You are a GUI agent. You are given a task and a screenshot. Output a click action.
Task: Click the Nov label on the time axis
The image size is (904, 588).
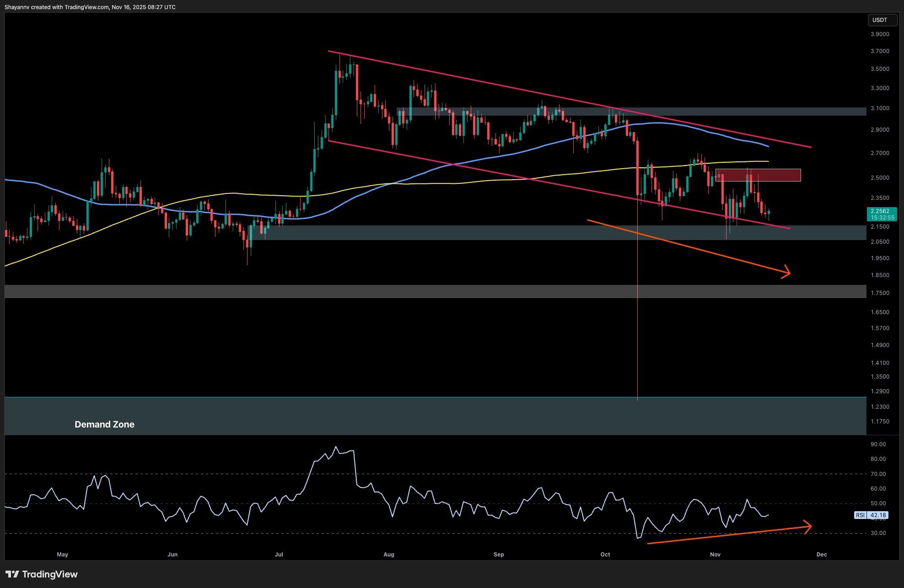(715, 554)
